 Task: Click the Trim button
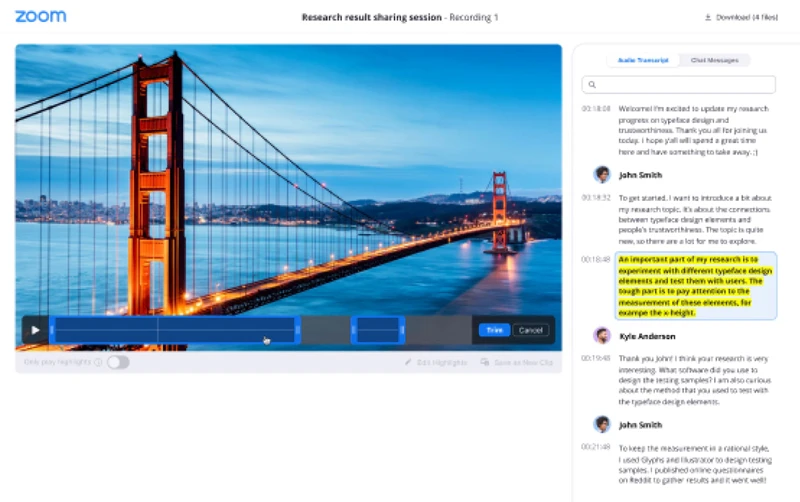click(493, 330)
